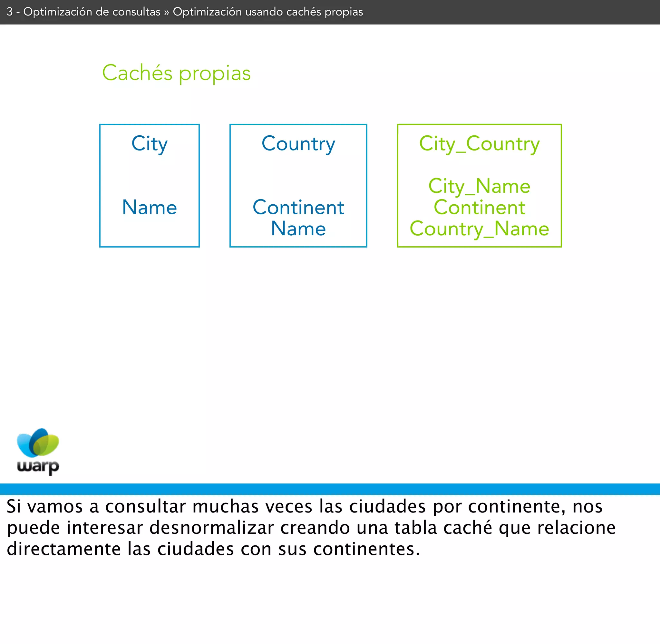
Task: Click the breadcrumb header text at top
Action: click(185, 12)
